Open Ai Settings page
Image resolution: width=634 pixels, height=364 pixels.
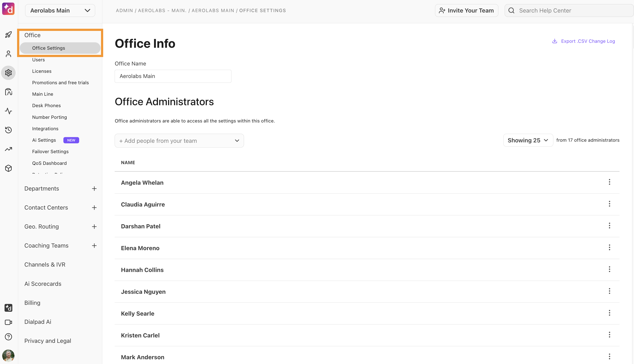coord(44,140)
